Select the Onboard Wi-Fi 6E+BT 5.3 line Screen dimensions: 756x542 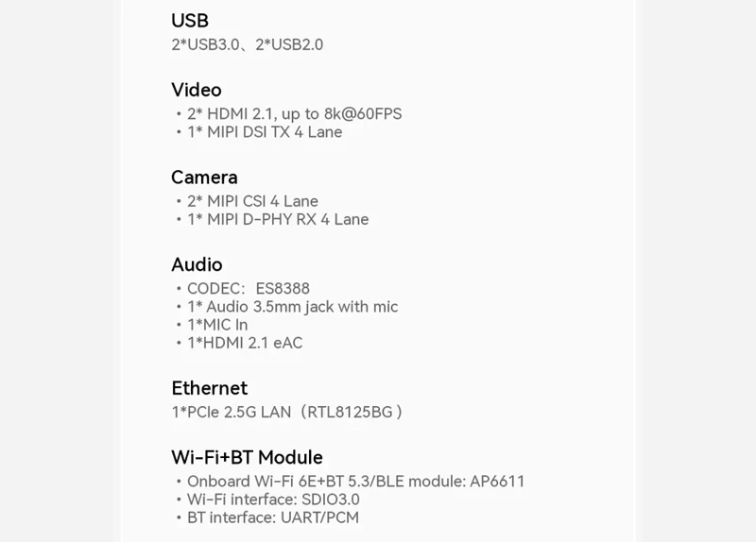(x=355, y=482)
